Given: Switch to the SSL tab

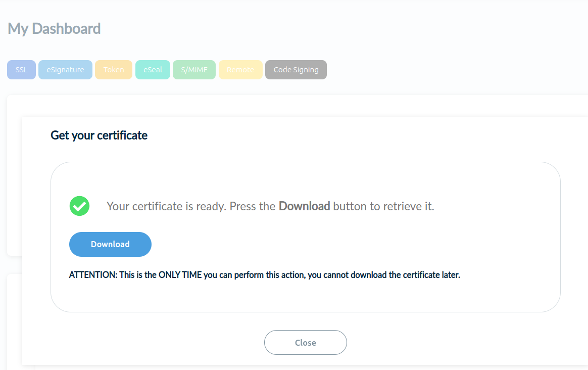Looking at the screenshot, I should point(21,70).
